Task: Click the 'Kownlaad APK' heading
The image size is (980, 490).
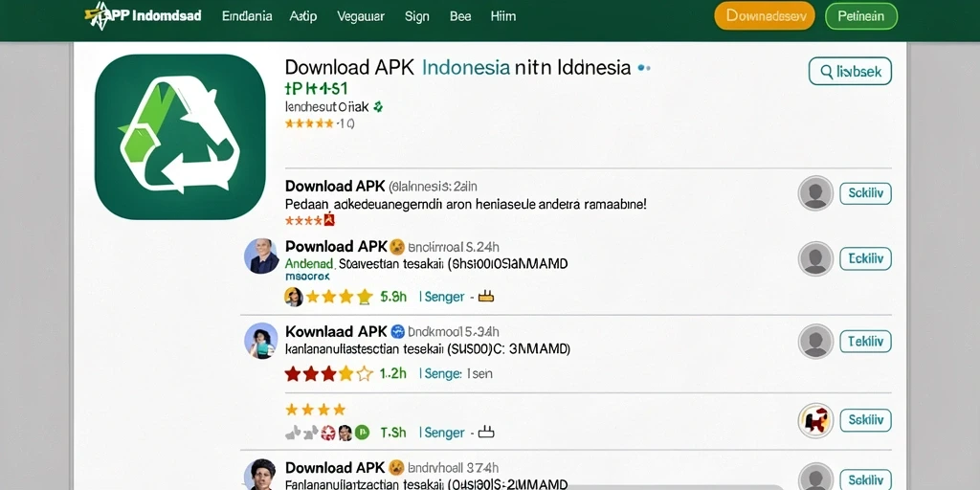Action: tap(336, 332)
